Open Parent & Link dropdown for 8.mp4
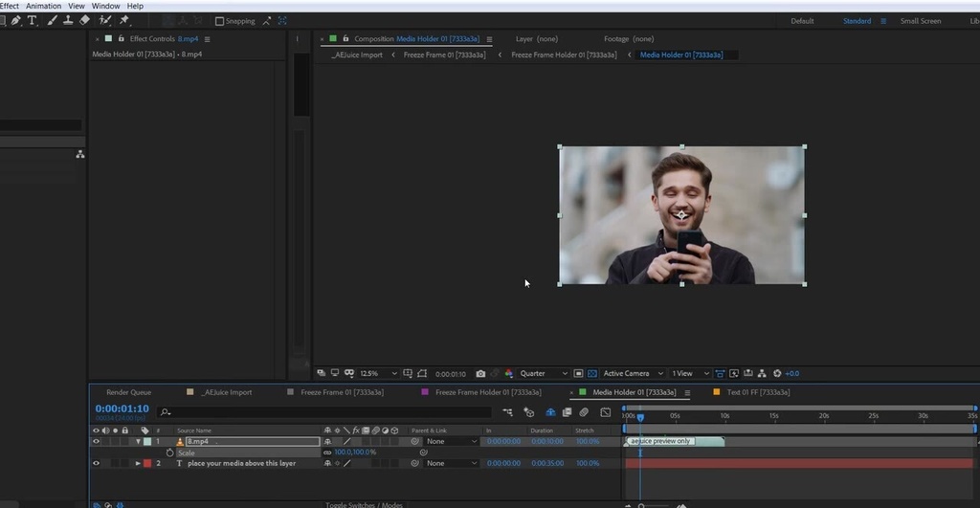The width and height of the screenshot is (980, 508). point(452,441)
